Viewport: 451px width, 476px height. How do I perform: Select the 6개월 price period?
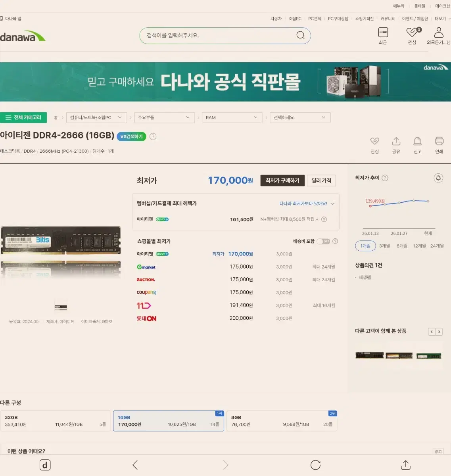coord(402,246)
